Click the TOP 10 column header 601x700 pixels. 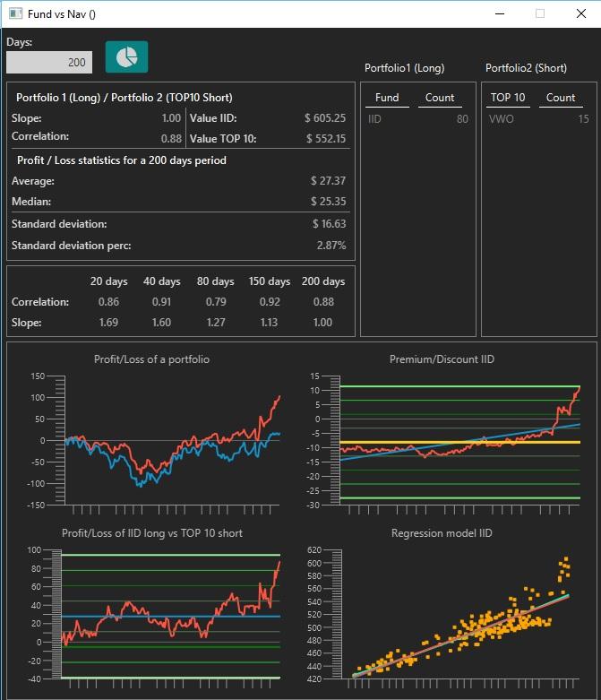click(508, 98)
